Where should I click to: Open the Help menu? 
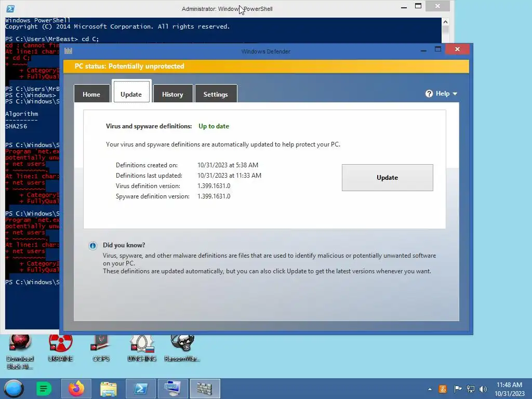(x=442, y=94)
